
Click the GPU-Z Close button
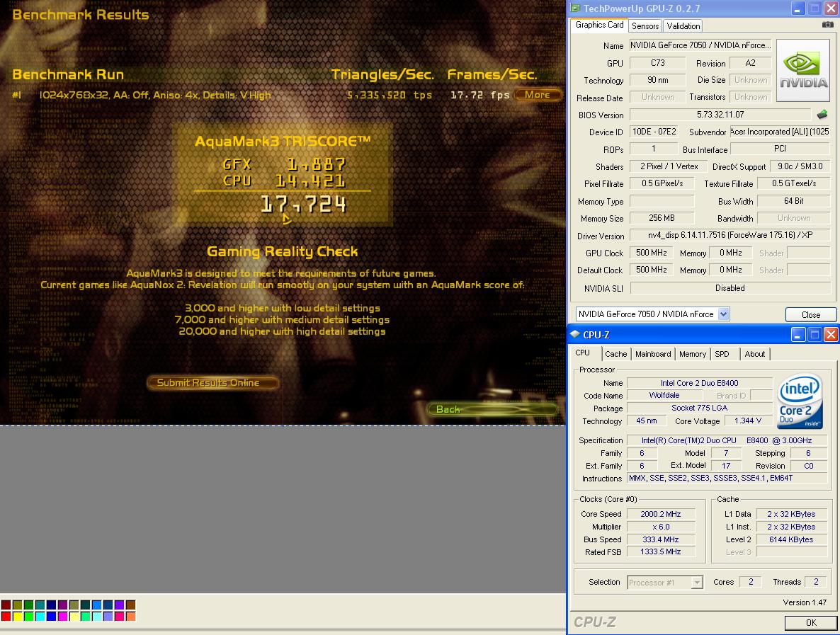pyautogui.click(x=810, y=315)
